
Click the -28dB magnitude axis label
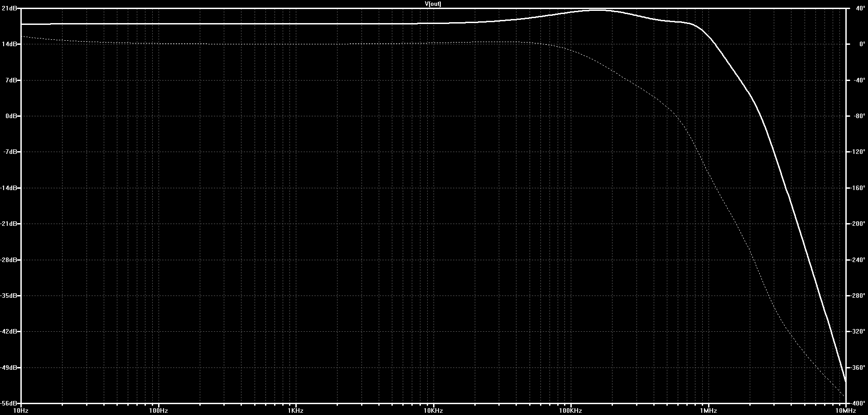pos(8,260)
